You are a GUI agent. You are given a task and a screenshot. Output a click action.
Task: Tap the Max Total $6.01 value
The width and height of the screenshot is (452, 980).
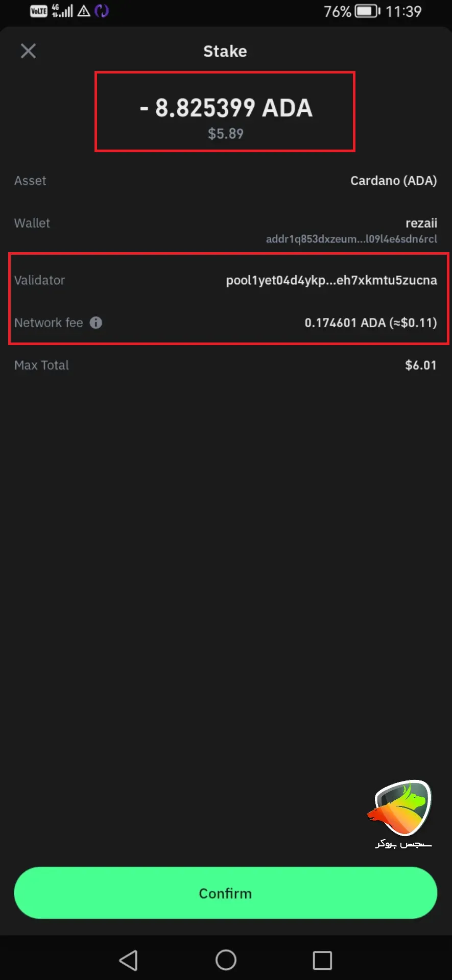(420, 365)
